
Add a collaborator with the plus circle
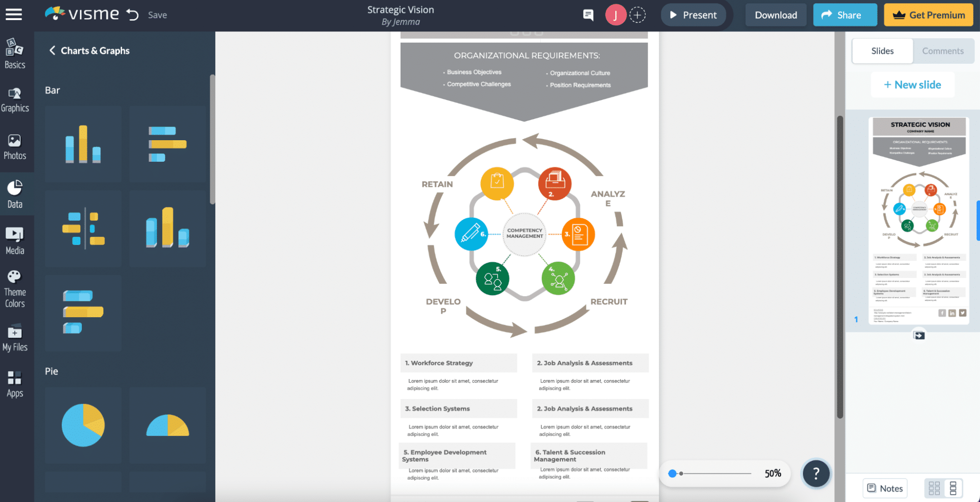637,15
